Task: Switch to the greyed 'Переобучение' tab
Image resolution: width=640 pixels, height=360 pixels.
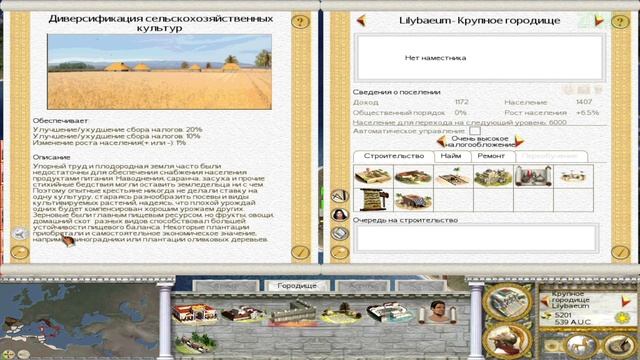Action: point(550,156)
